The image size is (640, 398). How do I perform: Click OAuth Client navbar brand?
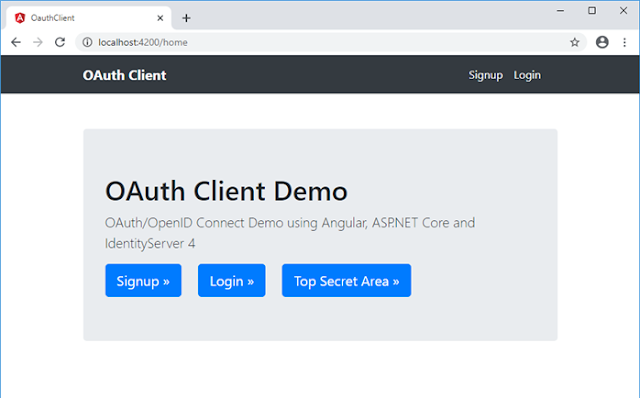[124, 75]
